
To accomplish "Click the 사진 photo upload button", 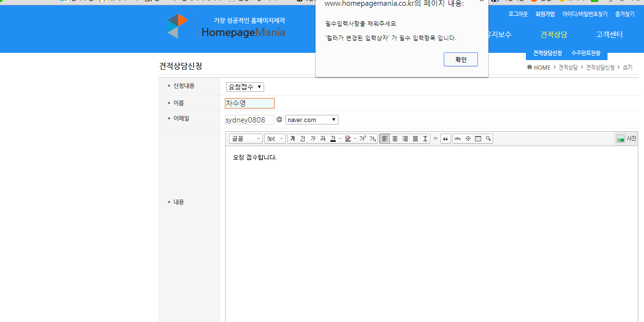I will [627, 138].
